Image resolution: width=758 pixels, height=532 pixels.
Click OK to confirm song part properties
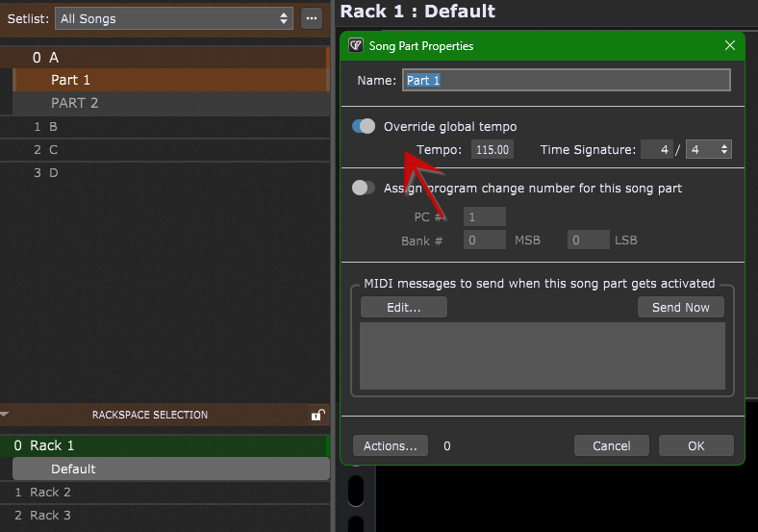point(695,445)
